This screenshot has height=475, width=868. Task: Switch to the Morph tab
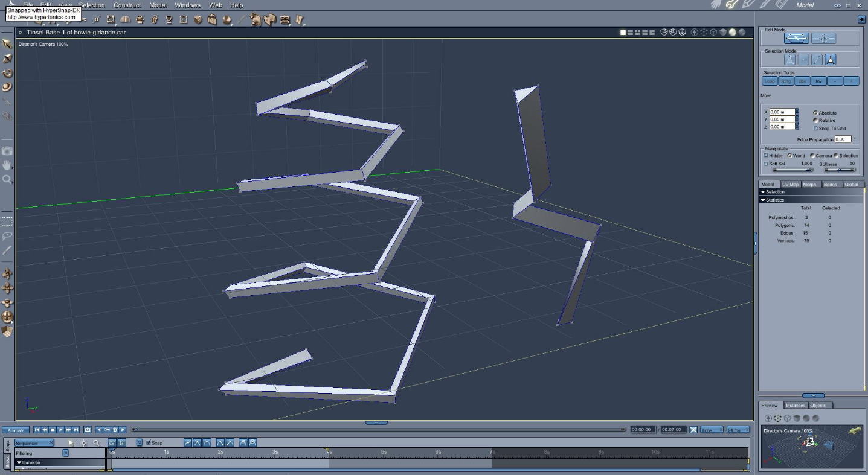[x=809, y=185]
